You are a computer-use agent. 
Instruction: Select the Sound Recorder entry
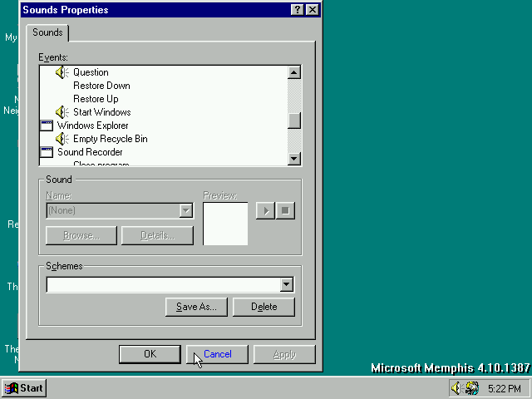90,152
